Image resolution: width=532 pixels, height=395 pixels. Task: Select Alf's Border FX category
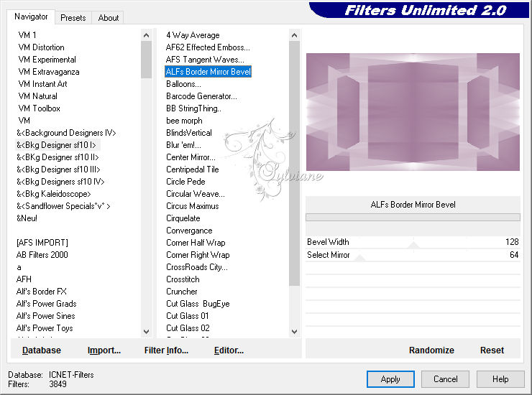coord(42,292)
